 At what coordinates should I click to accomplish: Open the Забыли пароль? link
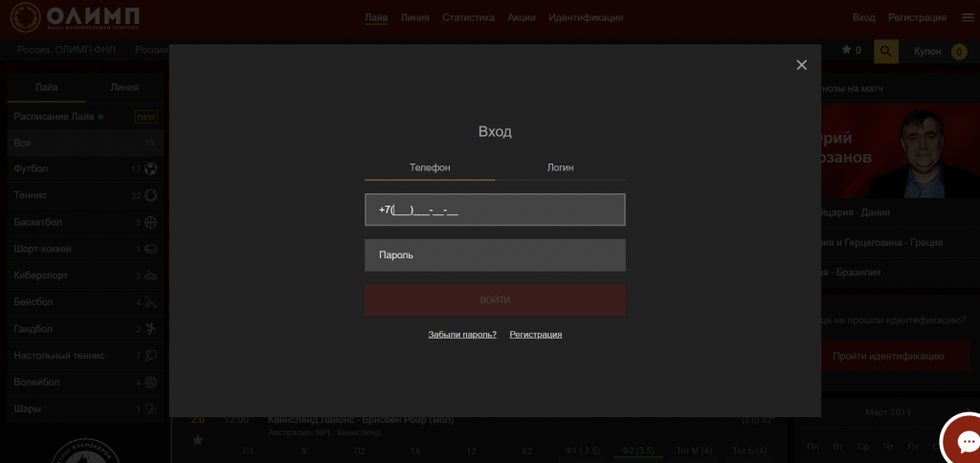point(462,334)
